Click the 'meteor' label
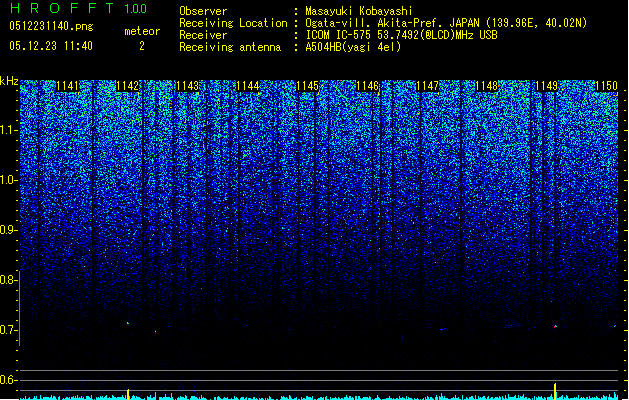Image resolution: width=629 pixels, height=400 pixels. [142, 31]
